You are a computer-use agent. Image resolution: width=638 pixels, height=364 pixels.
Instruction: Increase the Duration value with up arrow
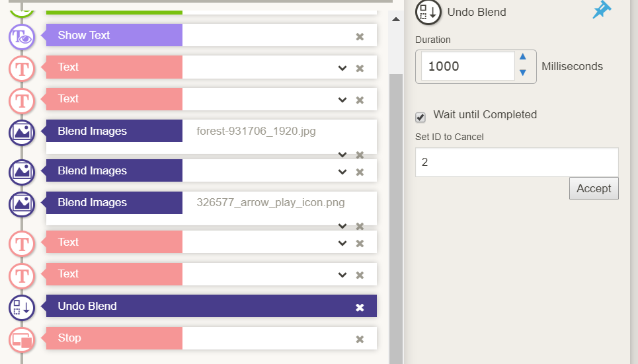523,57
